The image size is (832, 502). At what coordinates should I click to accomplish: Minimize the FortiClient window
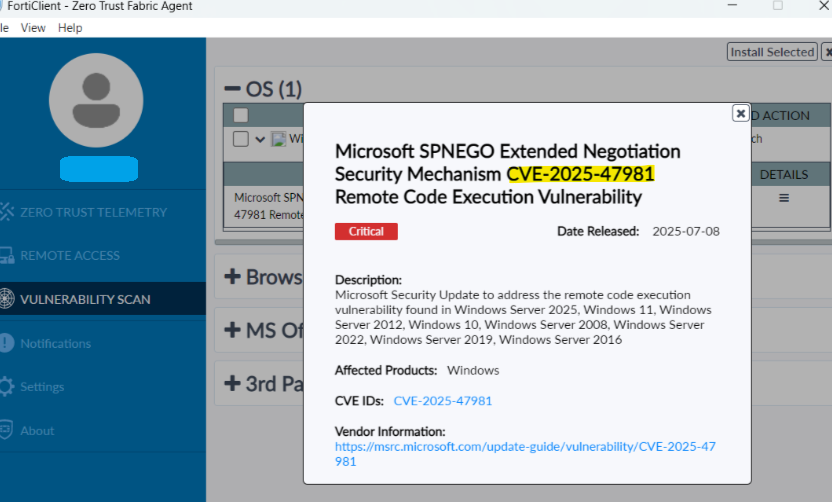732,5
